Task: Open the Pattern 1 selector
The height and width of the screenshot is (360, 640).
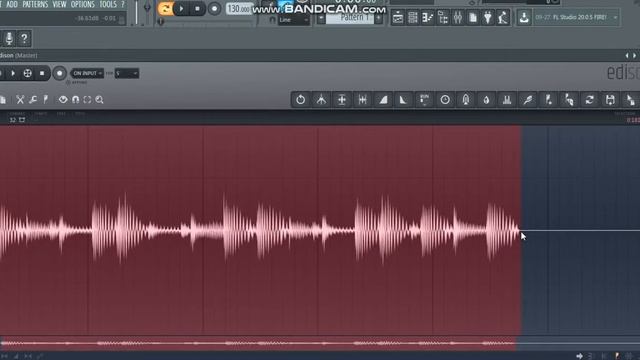Action: coord(349,19)
